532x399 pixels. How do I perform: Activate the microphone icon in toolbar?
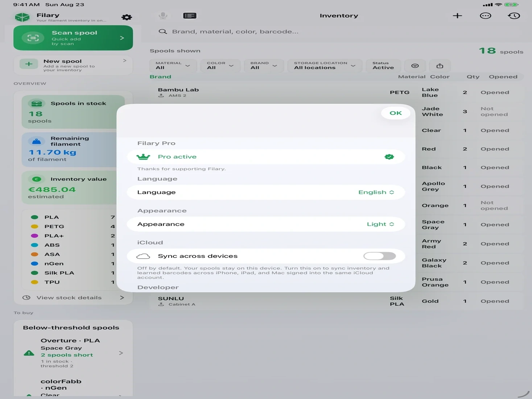click(163, 16)
